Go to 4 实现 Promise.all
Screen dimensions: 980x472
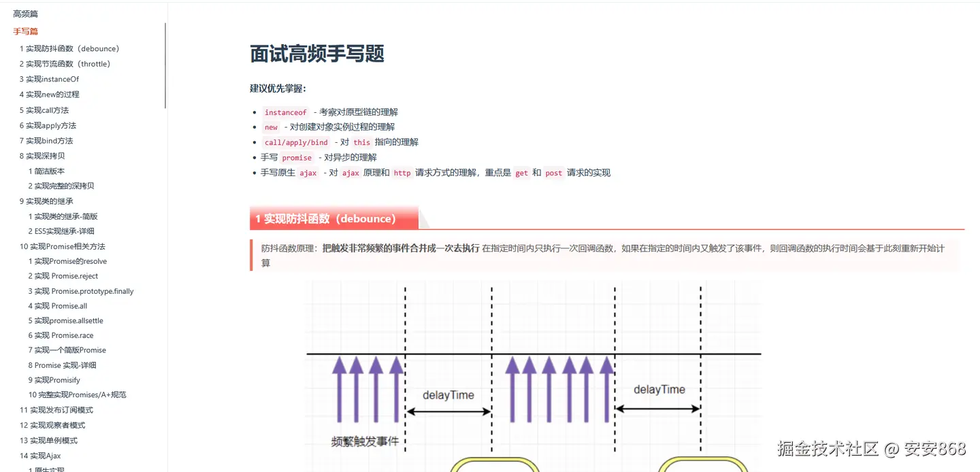[x=58, y=306]
